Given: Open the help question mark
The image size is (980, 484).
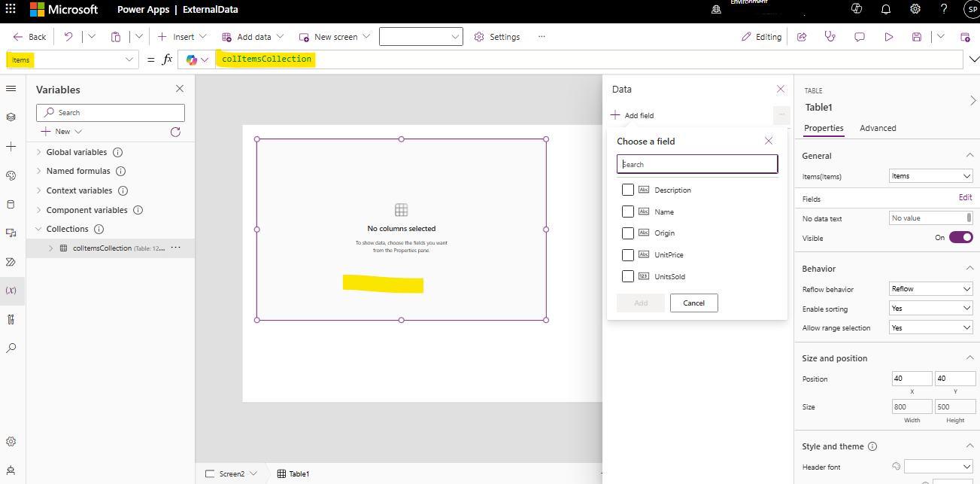Looking at the screenshot, I should click(x=944, y=9).
